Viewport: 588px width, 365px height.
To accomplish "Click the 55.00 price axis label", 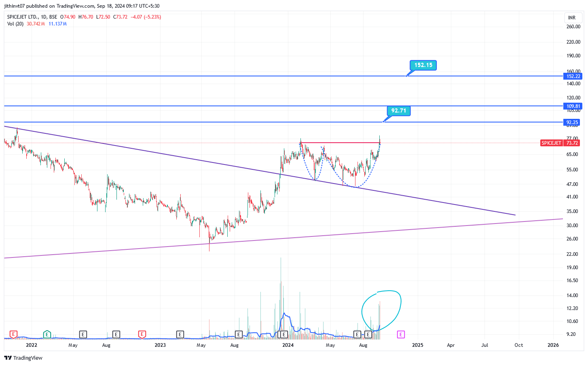I will 572,170.
